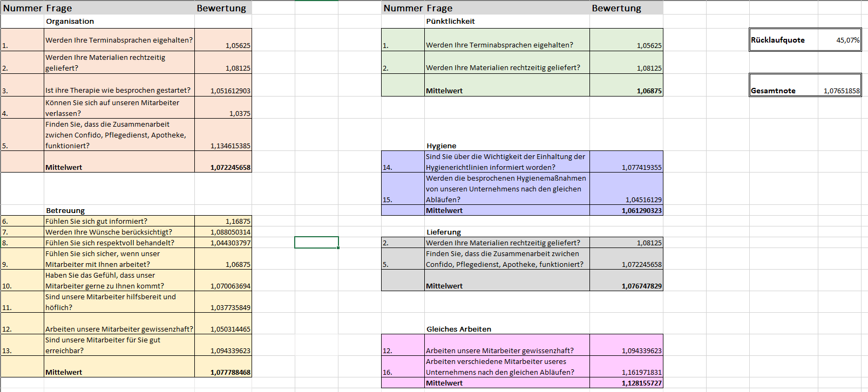
Task: Click 'Sind unsere Mitarbeiter hilfsbereit und höflich?'
Action: [x=119, y=302]
